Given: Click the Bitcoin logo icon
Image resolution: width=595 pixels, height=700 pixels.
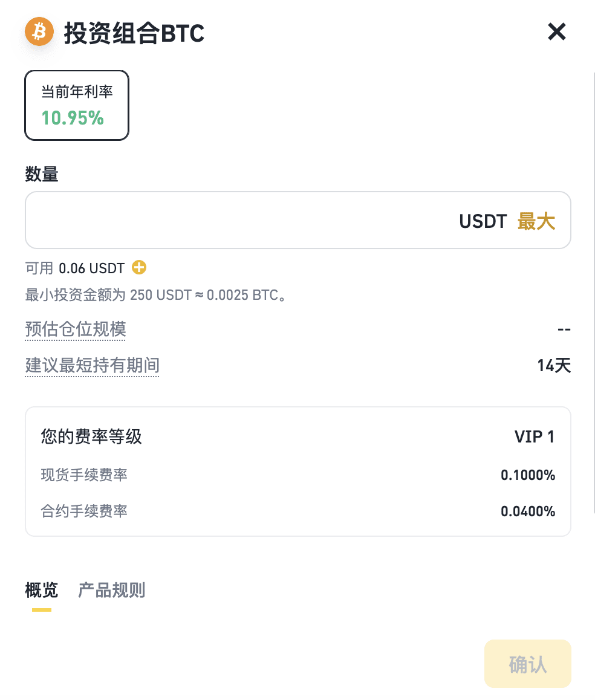Looking at the screenshot, I should [39, 31].
